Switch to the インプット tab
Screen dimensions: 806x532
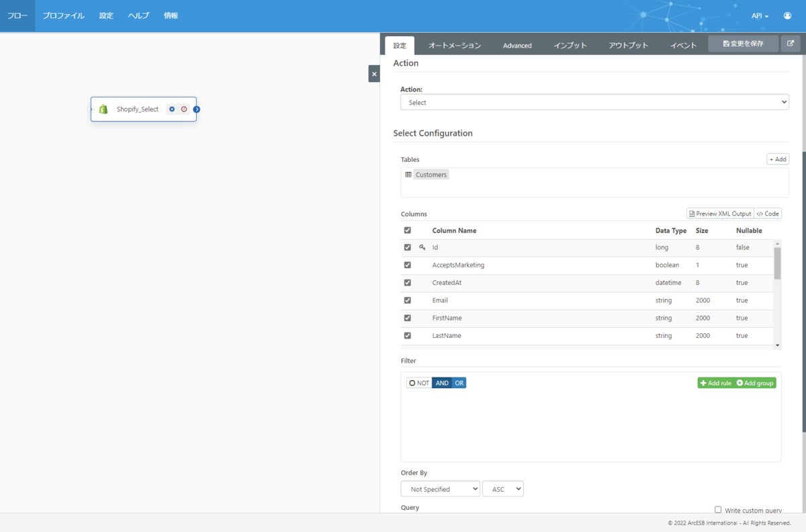[570, 46]
